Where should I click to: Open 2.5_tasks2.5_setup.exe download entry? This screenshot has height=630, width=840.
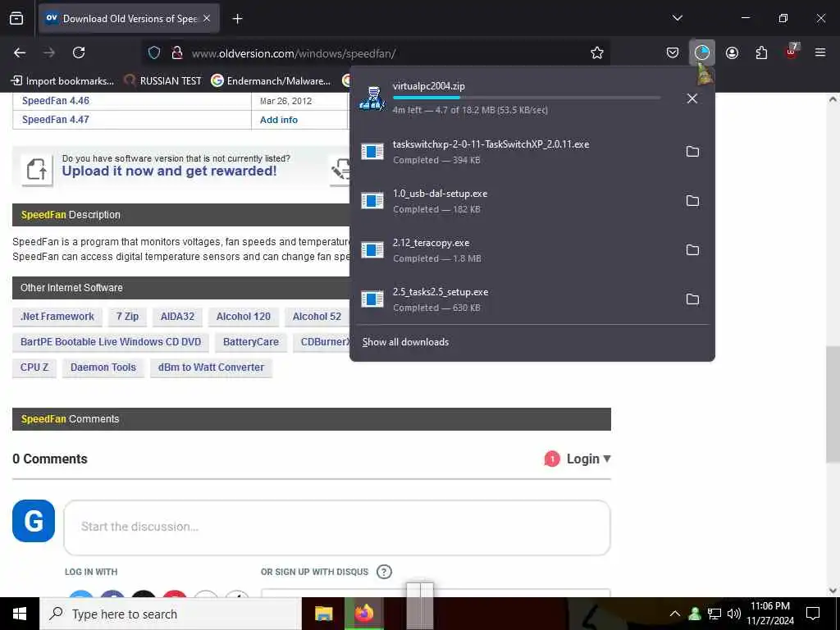(514, 299)
